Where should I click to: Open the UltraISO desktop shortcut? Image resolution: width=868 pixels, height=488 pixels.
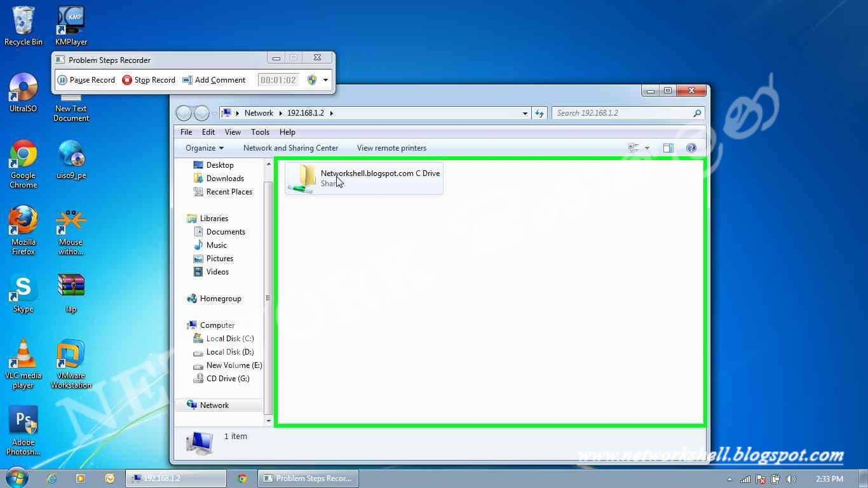click(x=24, y=93)
